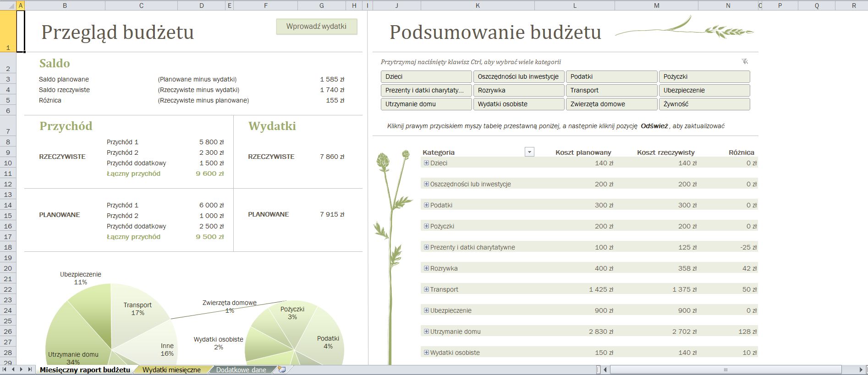Click the planned expenses value 7 915 zł
Viewport: 868px width, 375px height.
(x=332, y=214)
